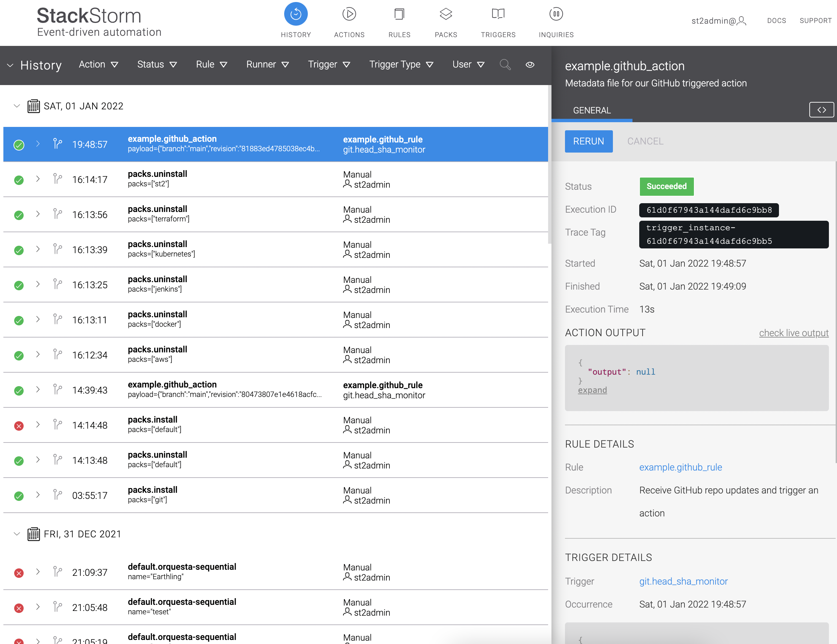Click the st2admin user profile icon
837x644 pixels.
tap(741, 21)
